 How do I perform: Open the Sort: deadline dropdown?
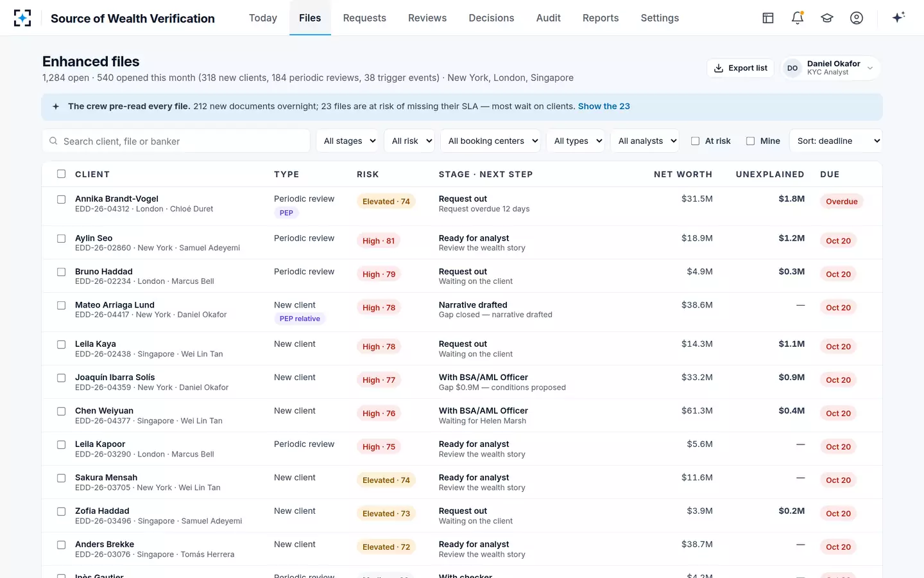point(836,141)
